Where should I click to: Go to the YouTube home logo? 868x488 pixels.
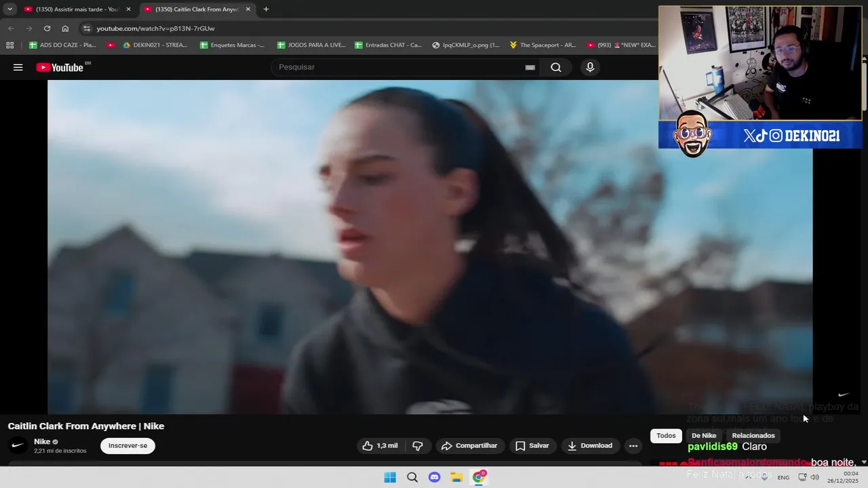coord(60,67)
